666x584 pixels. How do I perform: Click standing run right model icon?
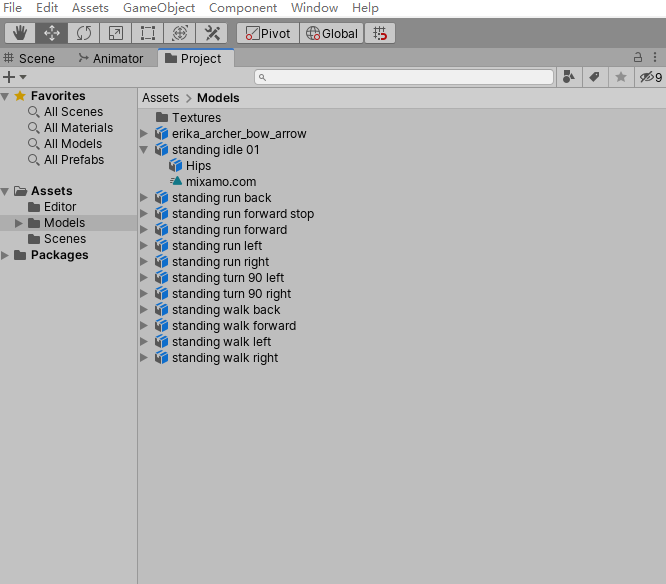161,262
